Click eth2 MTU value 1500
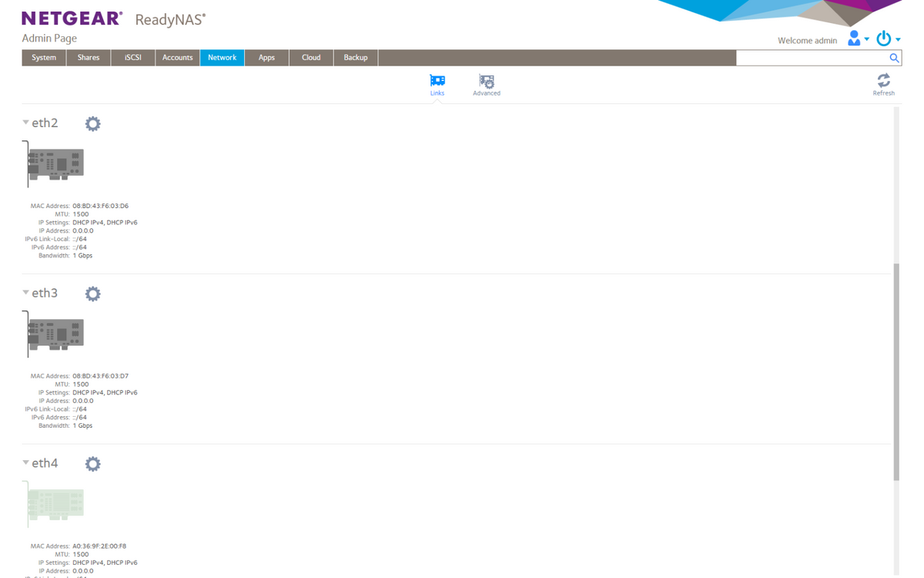 pyautogui.click(x=80, y=214)
